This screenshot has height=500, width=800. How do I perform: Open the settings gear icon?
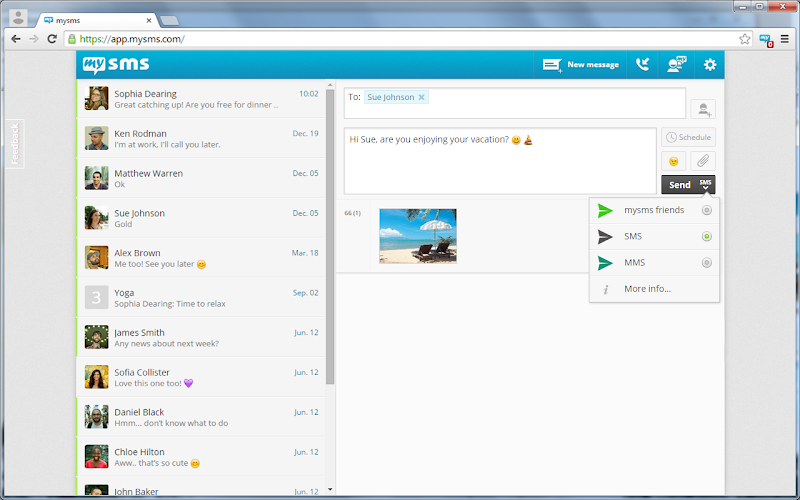pos(710,65)
